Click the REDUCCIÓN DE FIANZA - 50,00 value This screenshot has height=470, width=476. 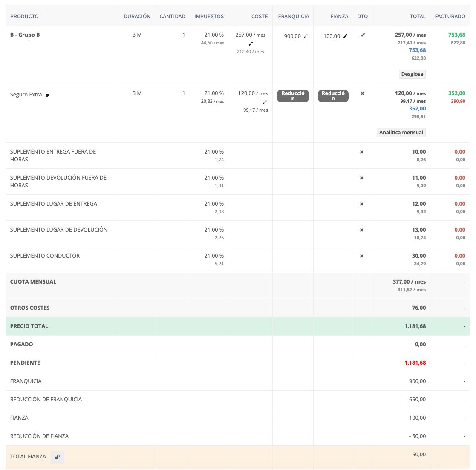pos(418,436)
